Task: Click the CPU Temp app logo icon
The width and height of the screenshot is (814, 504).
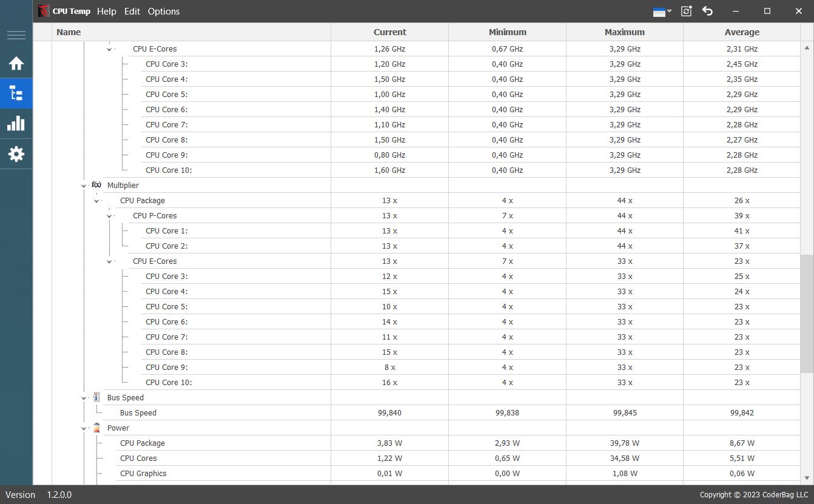Action: (44, 11)
